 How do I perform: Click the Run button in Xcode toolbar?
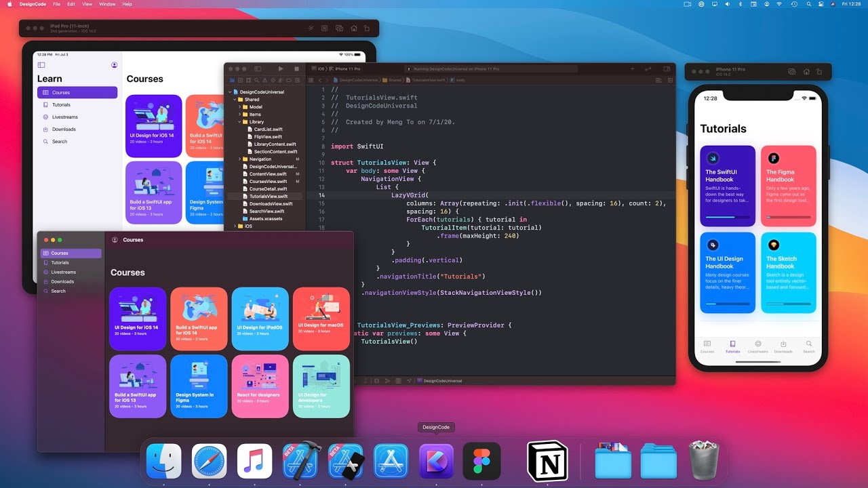(281, 69)
